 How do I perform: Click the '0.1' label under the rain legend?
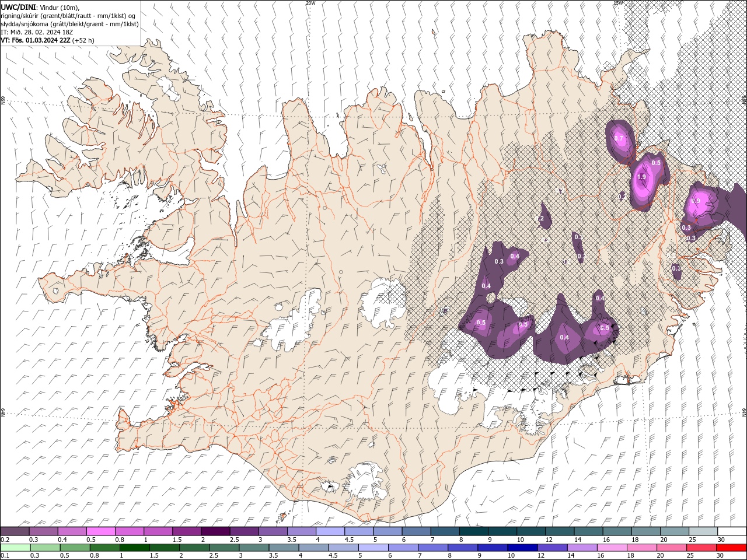click(x=5, y=556)
